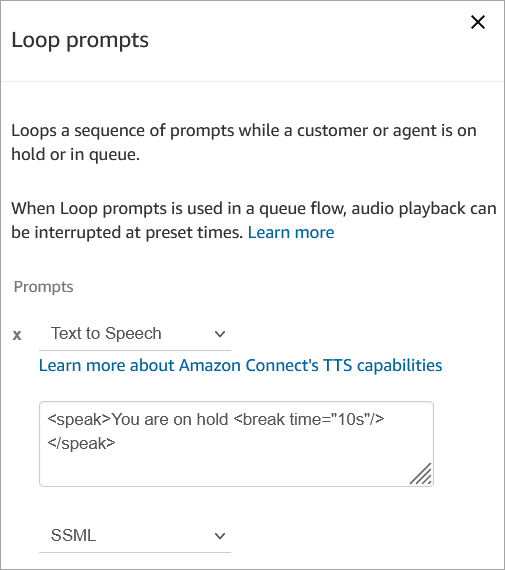Open Learn more about Amazon Connect's TTS capabilities
The width and height of the screenshot is (505, 570).
(x=240, y=365)
